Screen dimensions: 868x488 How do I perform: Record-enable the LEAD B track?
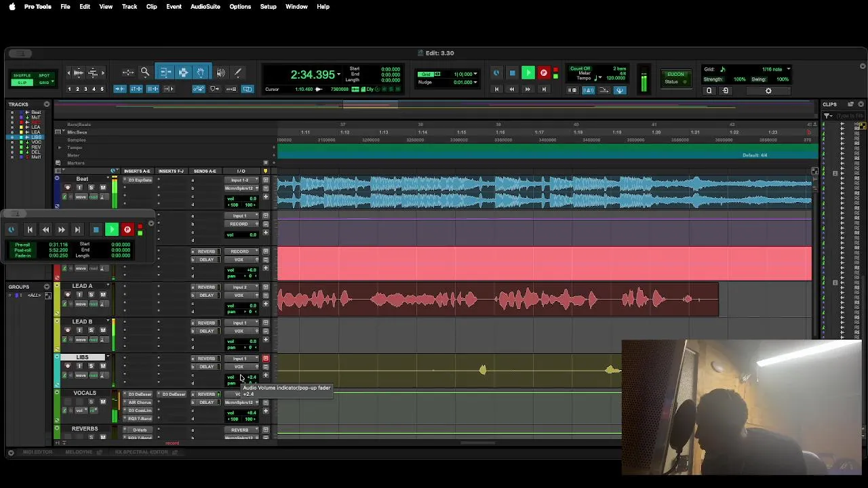pyautogui.click(x=68, y=330)
